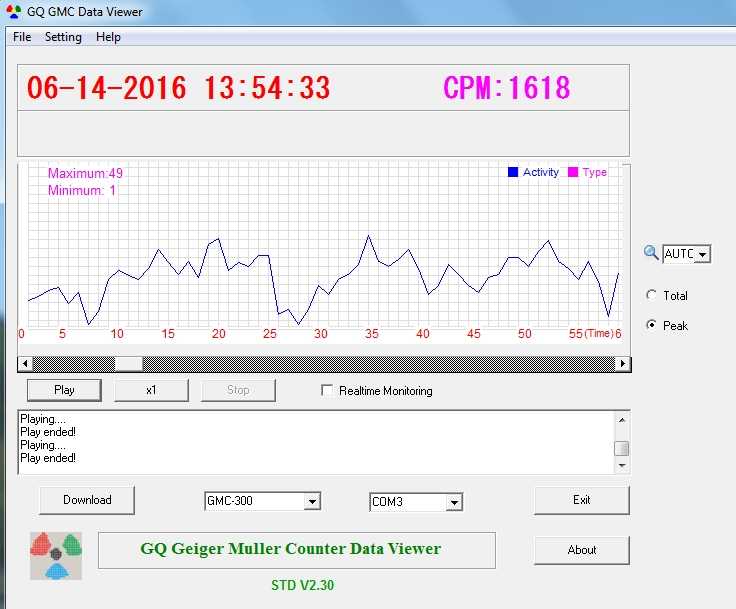Select the Peak radio button
This screenshot has height=609, width=736.
click(x=652, y=325)
